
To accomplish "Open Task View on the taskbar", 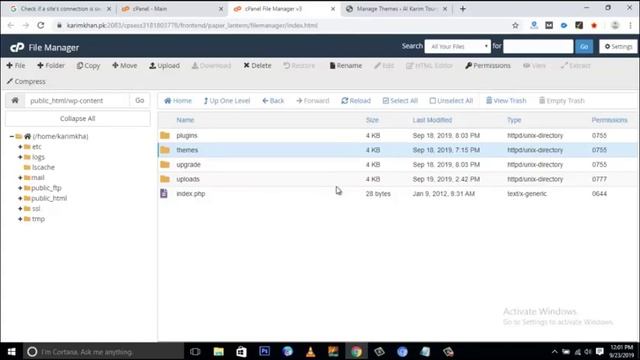I will [x=195, y=351].
